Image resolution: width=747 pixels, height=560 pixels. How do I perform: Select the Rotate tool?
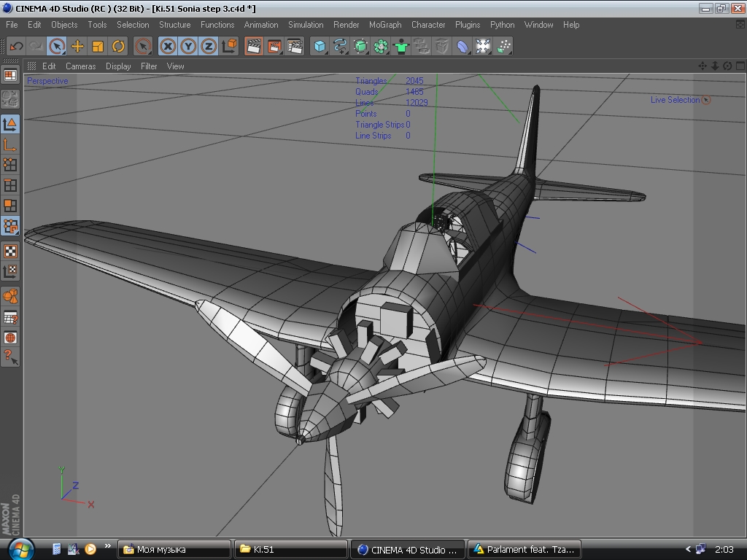coord(118,46)
